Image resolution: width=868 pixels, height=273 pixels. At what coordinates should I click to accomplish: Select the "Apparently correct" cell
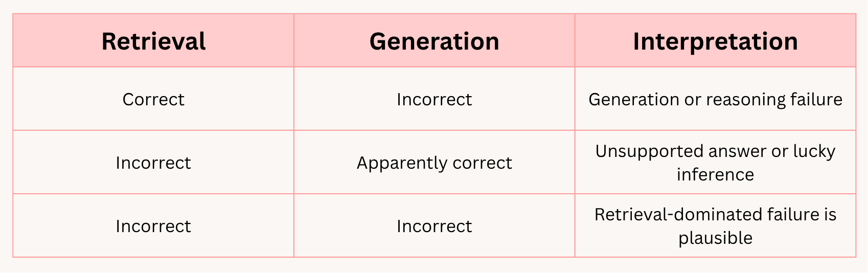(435, 162)
